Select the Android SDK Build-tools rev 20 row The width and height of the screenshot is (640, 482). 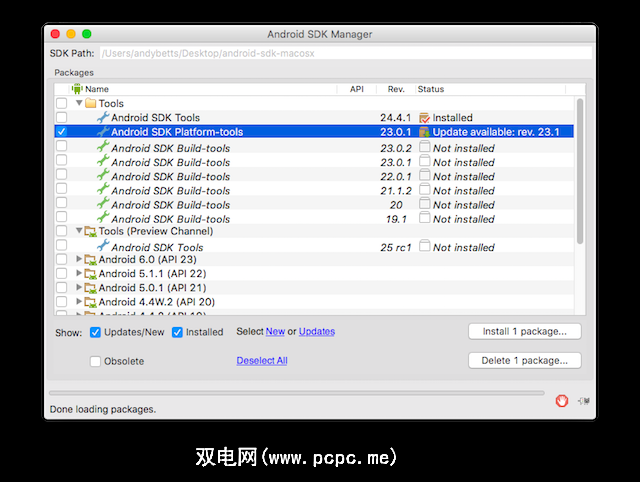pyautogui.click(x=314, y=203)
